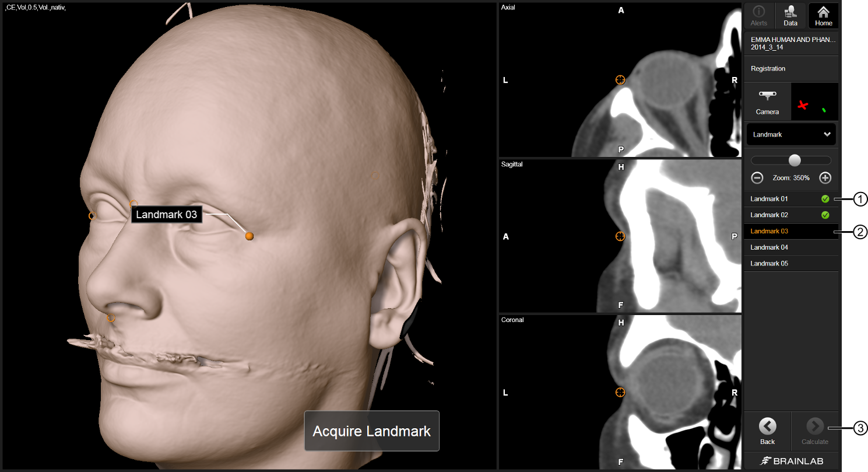Open the Alerts panel

(758, 16)
